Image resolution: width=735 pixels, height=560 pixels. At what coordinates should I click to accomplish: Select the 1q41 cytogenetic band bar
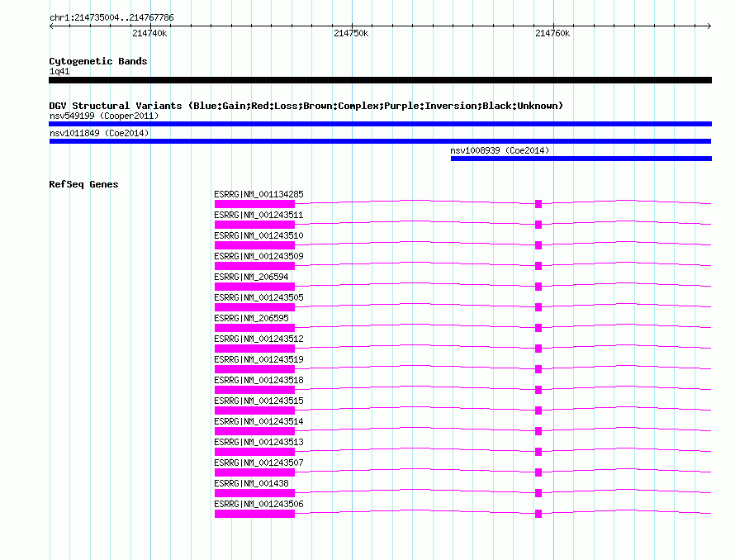point(380,80)
